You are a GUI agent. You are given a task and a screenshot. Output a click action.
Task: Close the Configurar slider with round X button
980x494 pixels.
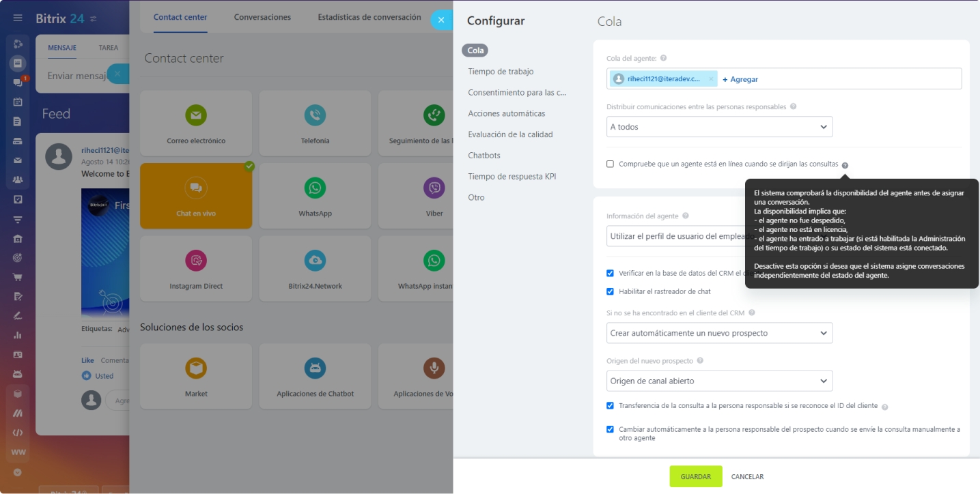pyautogui.click(x=441, y=20)
